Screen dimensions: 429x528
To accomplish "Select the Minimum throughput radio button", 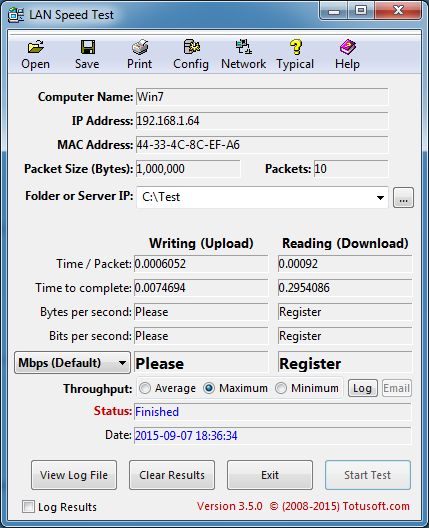I will (x=280, y=388).
